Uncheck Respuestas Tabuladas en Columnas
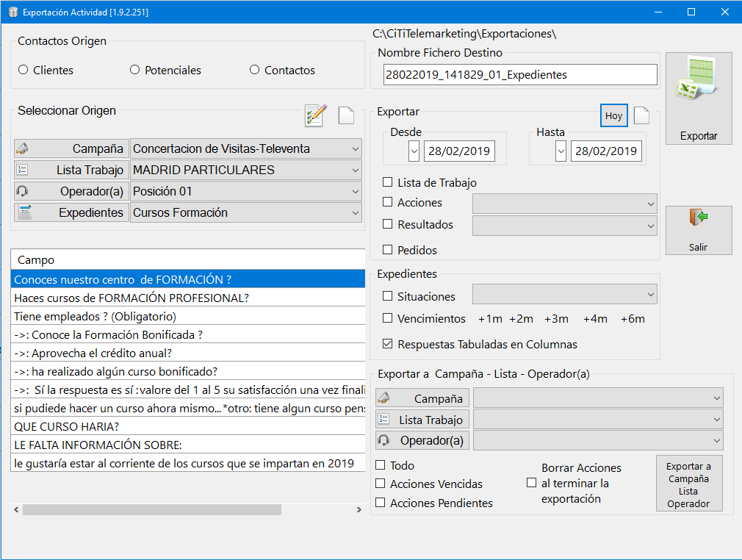Image resolution: width=742 pixels, height=560 pixels. pos(388,344)
